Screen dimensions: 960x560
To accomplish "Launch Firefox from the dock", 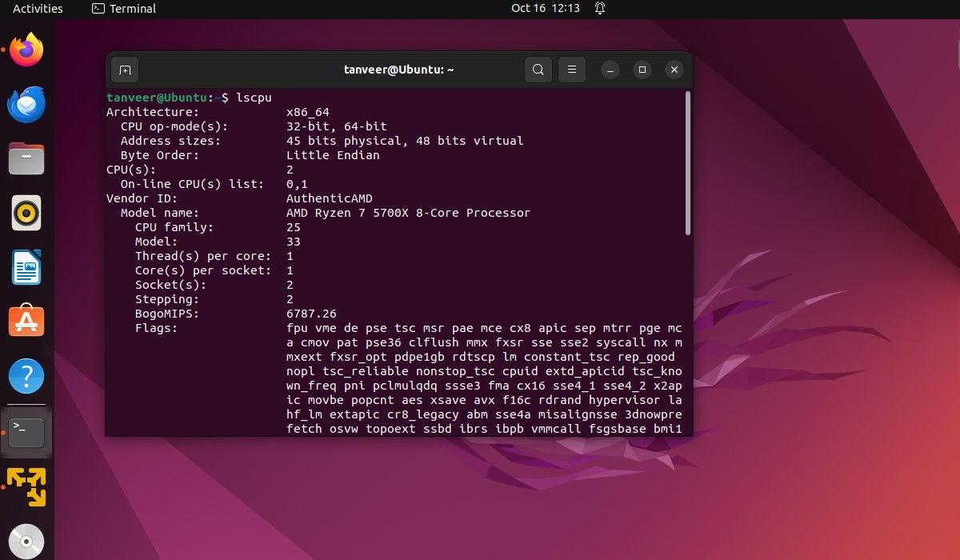I will (x=26, y=50).
